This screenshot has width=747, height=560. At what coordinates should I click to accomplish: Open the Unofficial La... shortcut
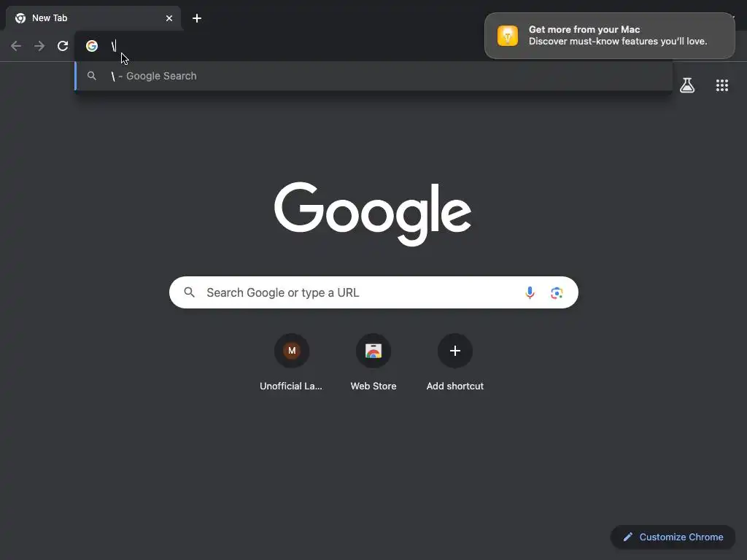[292, 363]
